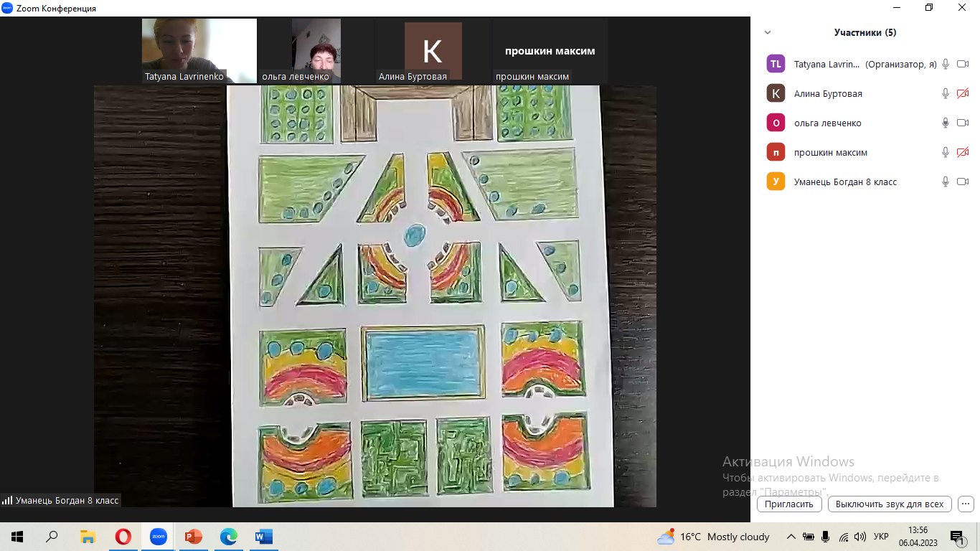Viewport: 980px width, 551px height.
Task: Open PowerPoint from taskbar
Action: point(193,537)
